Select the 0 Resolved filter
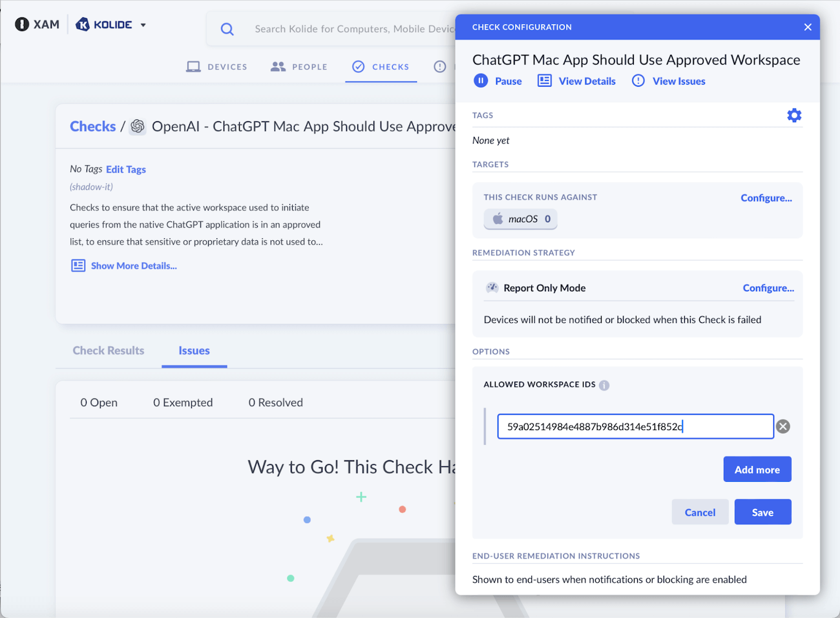 [276, 402]
